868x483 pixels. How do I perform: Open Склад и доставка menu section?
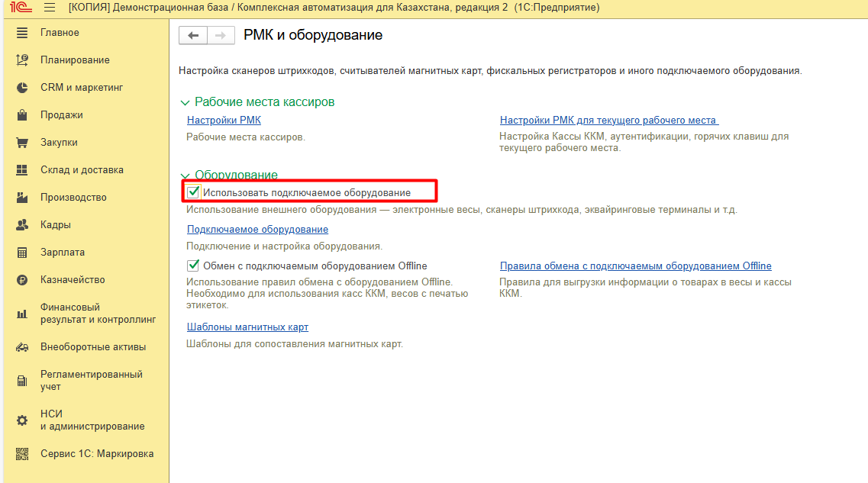[x=82, y=170]
